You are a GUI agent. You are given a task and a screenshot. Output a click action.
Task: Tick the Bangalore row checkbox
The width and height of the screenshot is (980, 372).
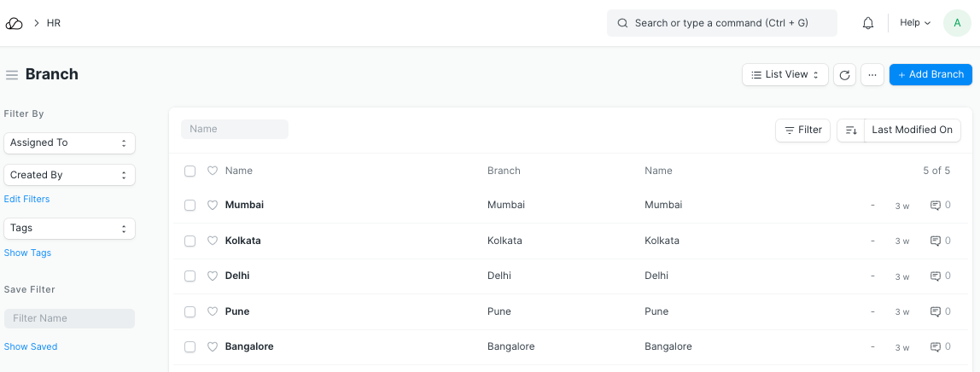(x=190, y=346)
